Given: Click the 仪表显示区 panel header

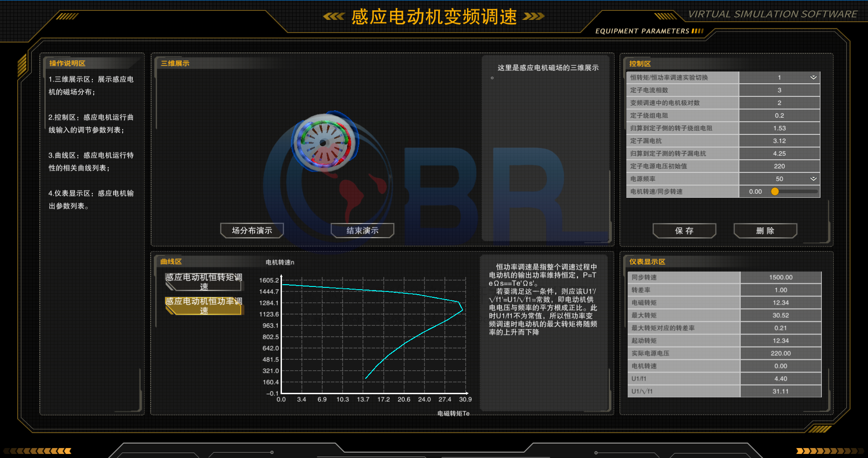Looking at the screenshot, I should tap(647, 262).
